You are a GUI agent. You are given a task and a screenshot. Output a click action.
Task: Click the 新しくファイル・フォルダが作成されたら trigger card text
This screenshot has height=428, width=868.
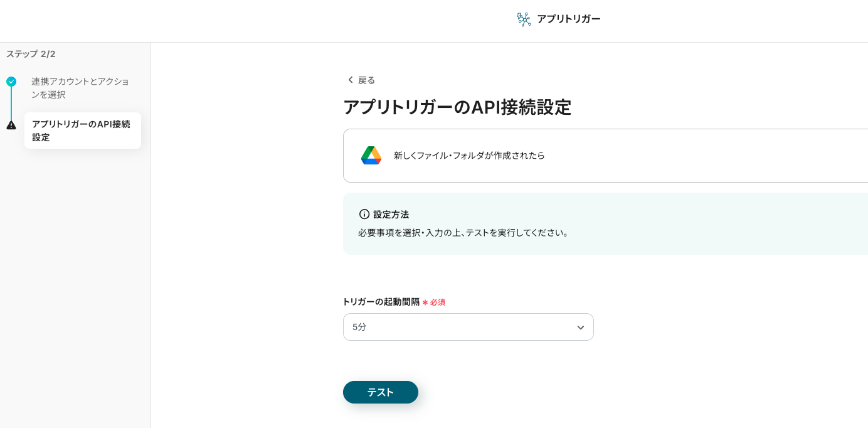(x=469, y=155)
